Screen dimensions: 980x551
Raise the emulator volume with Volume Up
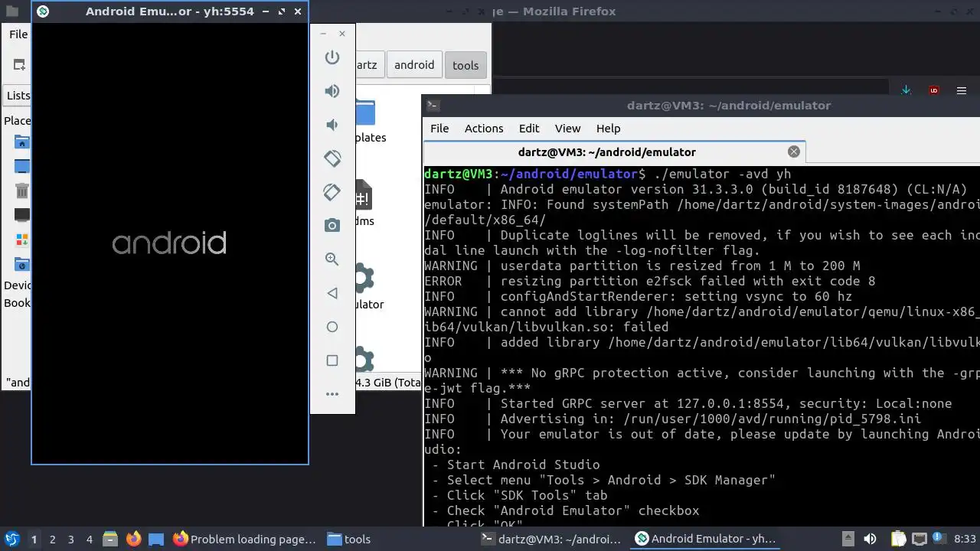pos(332,91)
